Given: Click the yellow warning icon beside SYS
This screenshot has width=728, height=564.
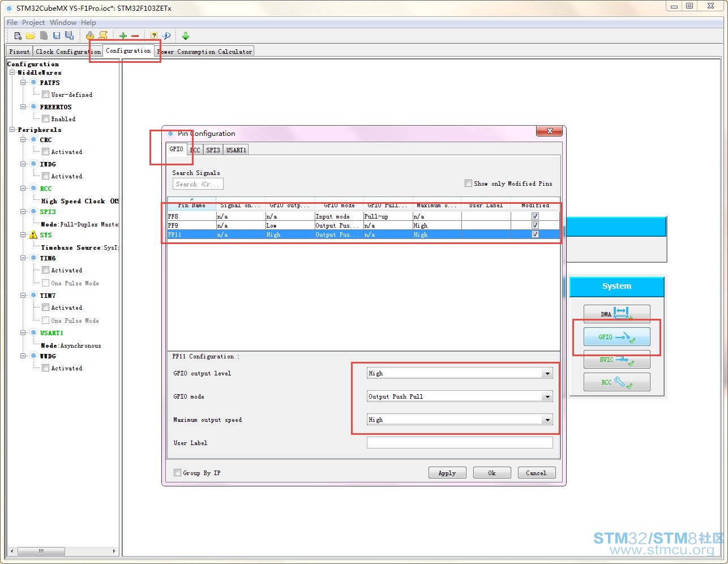Looking at the screenshot, I should click(x=33, y=234).
